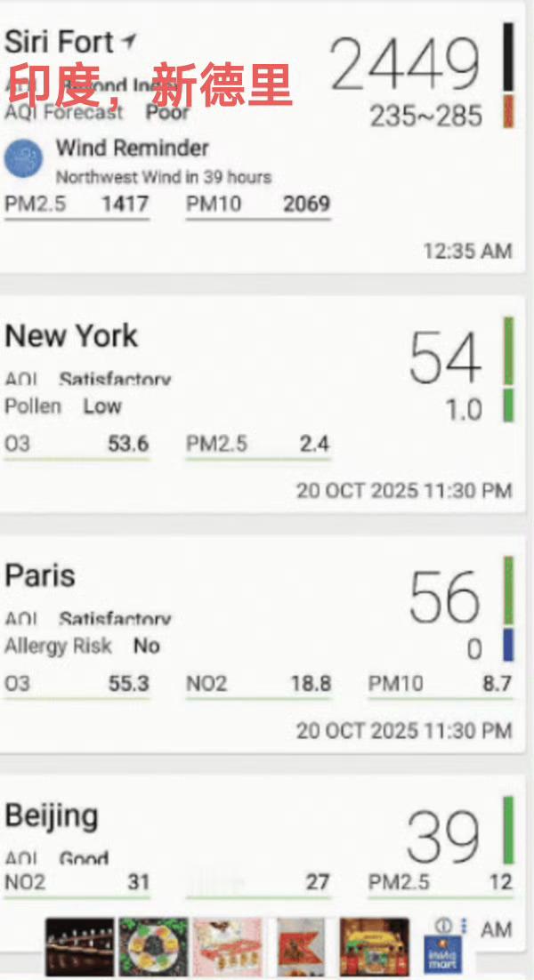This screenshot has width=534, height=980.
Task: Select the PM10 2069 reading for Siri Fort
Action: pos(258,205)
